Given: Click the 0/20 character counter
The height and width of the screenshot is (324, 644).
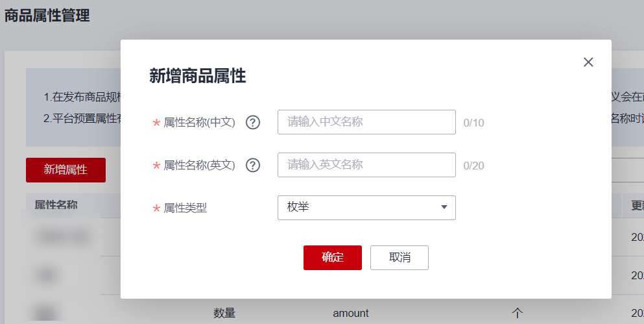Looking at the screenshot, I should coord(473,166).
